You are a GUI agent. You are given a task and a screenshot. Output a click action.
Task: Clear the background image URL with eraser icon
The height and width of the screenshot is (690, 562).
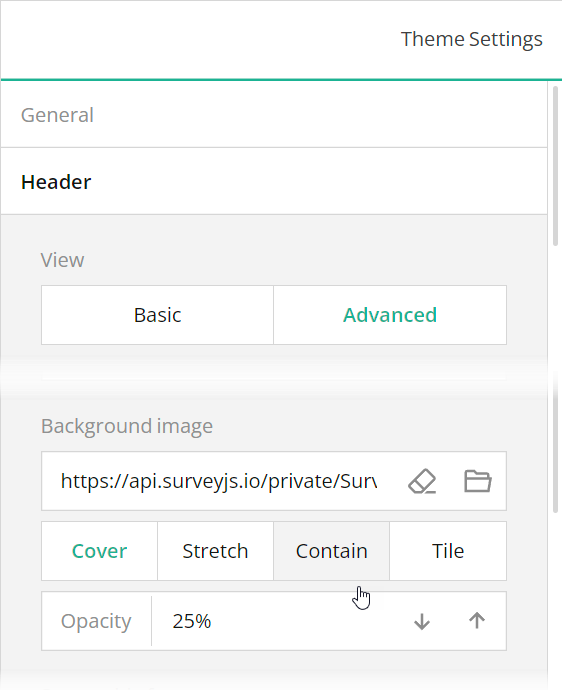(x=422, y=481)
